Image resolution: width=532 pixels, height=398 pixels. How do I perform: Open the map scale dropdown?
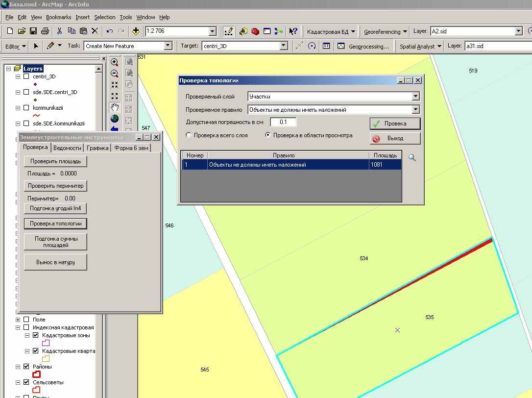click(213, 31)
